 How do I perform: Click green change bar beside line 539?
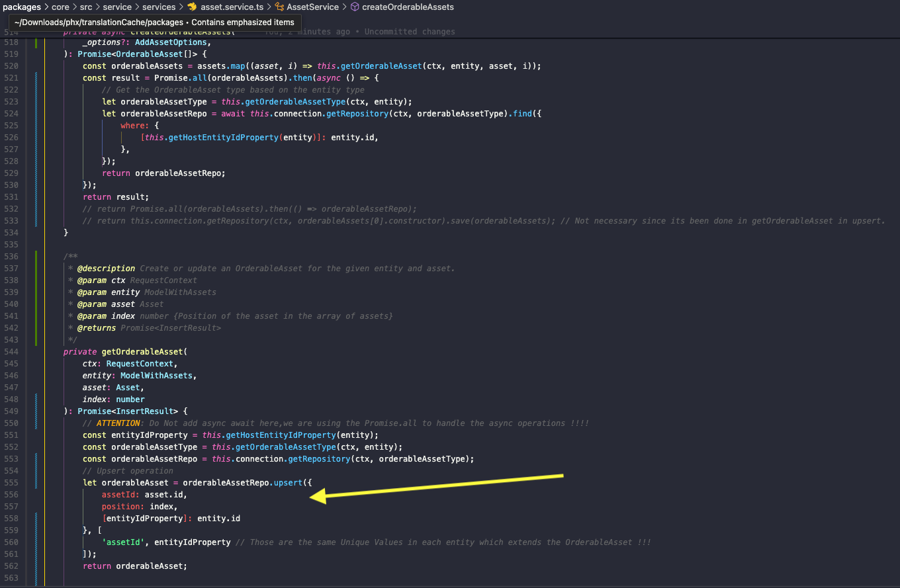point(36,292)
